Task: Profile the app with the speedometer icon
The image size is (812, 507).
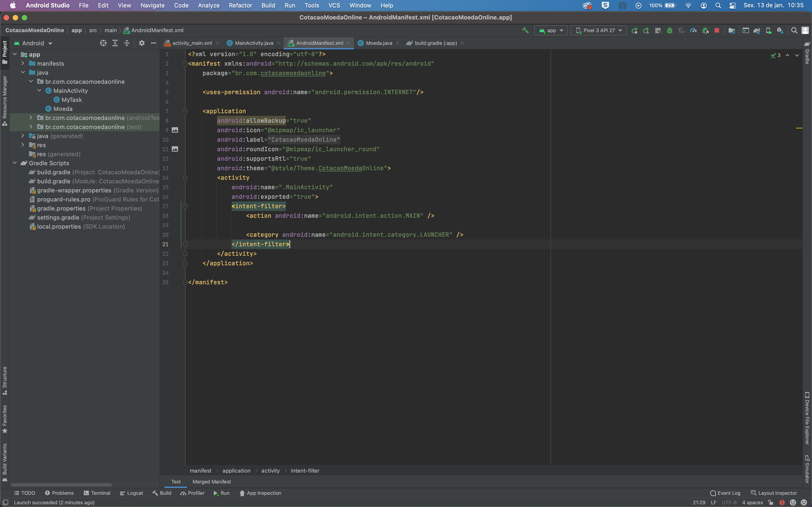Action: point(693,30)
